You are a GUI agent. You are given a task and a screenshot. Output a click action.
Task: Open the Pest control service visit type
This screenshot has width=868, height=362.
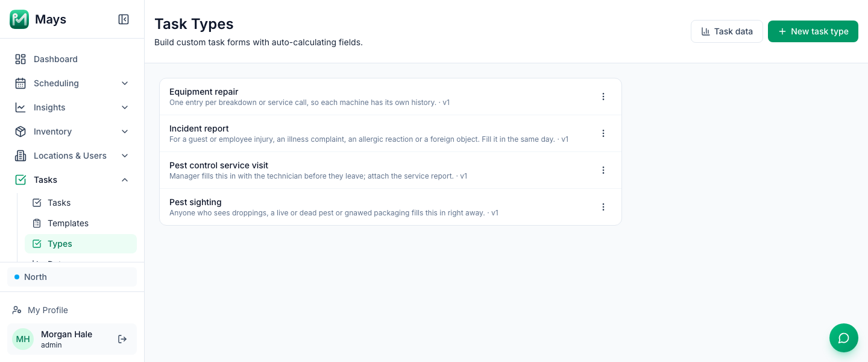(x=391, y=170)
